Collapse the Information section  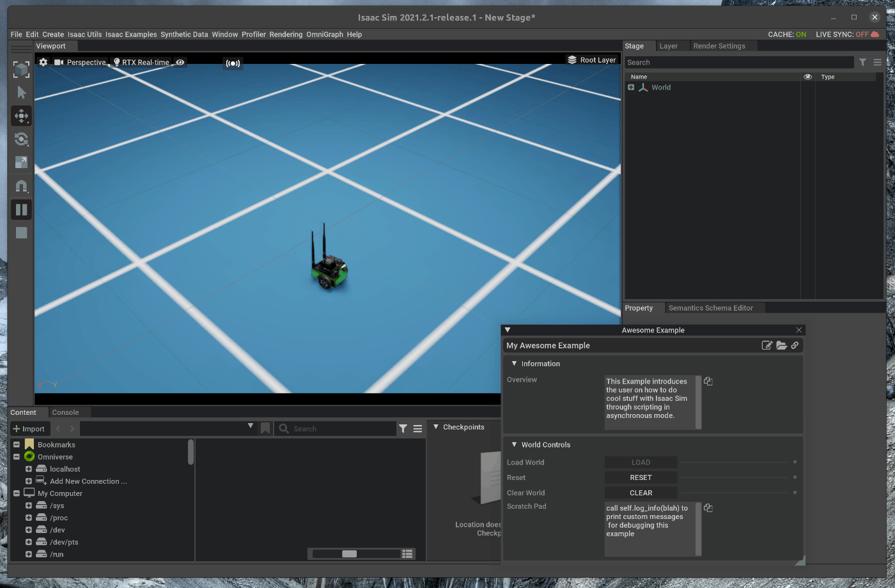click(514, 363)
